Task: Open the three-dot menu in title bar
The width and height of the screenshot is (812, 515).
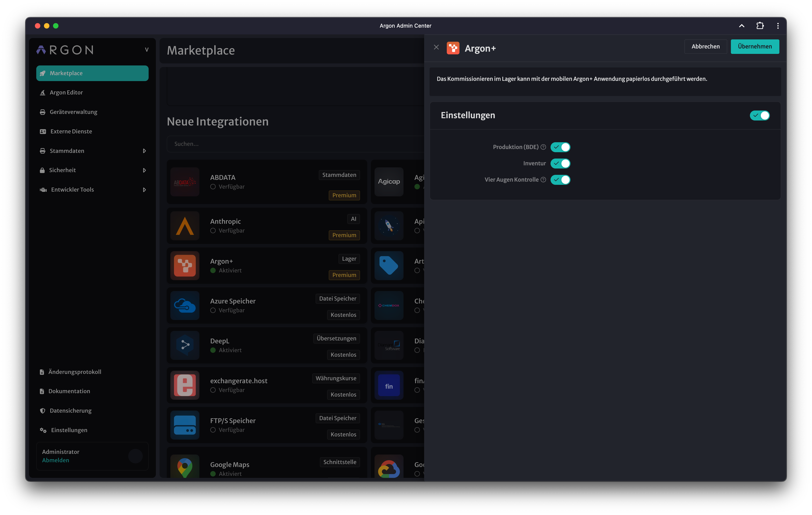Action: pyautogui.click(x=778, y=26)
